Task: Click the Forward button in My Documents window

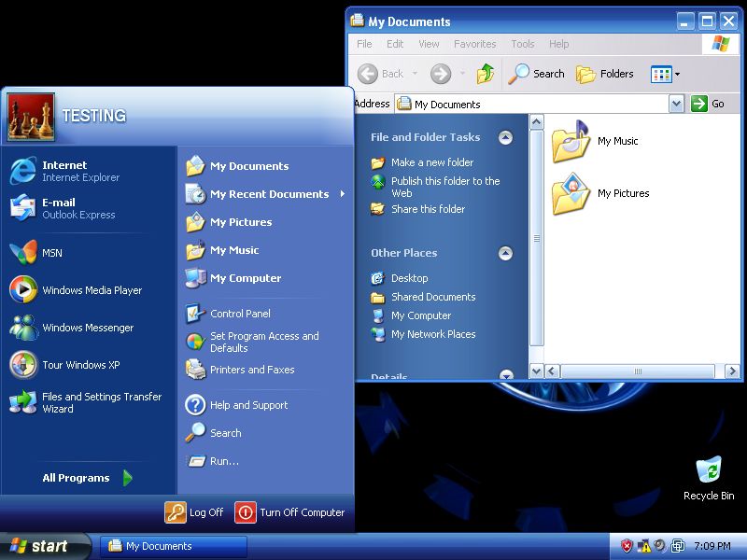Action: click(441, 74)
